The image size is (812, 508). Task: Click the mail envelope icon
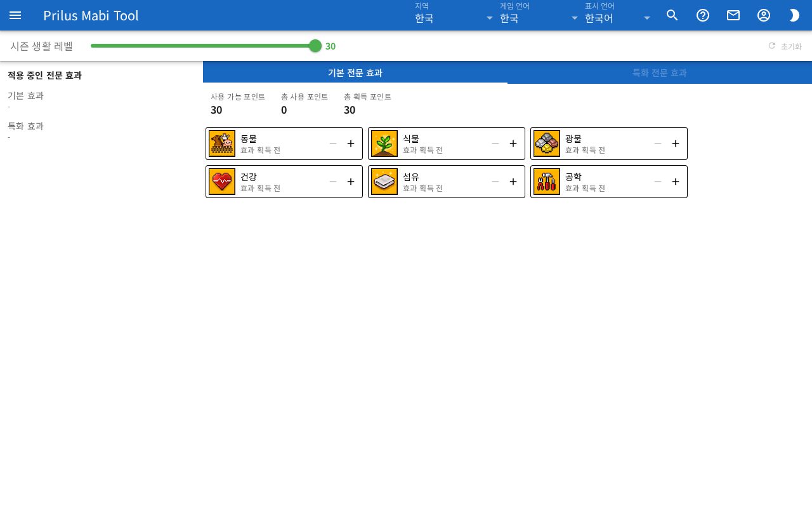tap(733, 15)
